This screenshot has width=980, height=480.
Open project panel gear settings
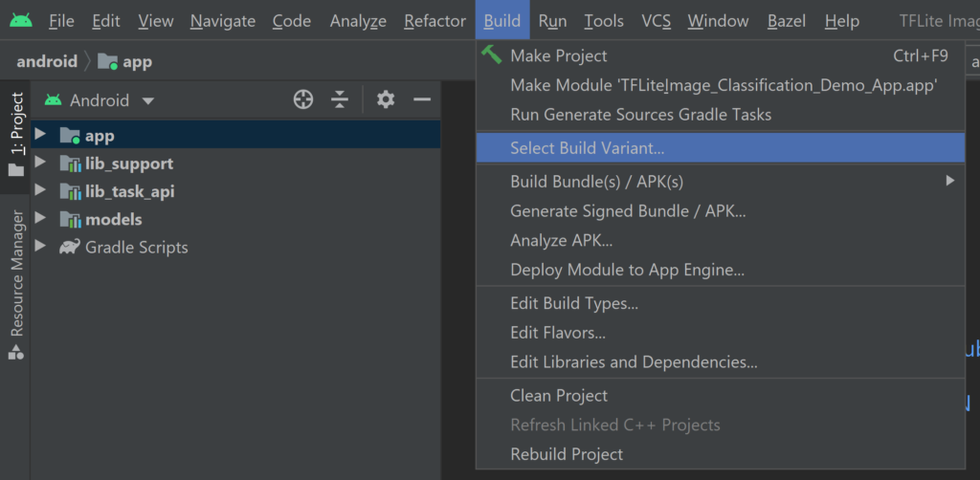(386, 99)
